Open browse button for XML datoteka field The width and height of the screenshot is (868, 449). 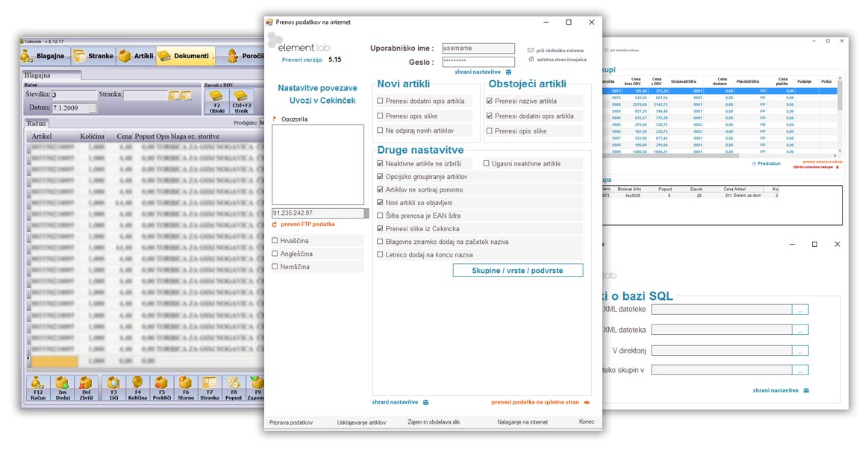point(800,330)
